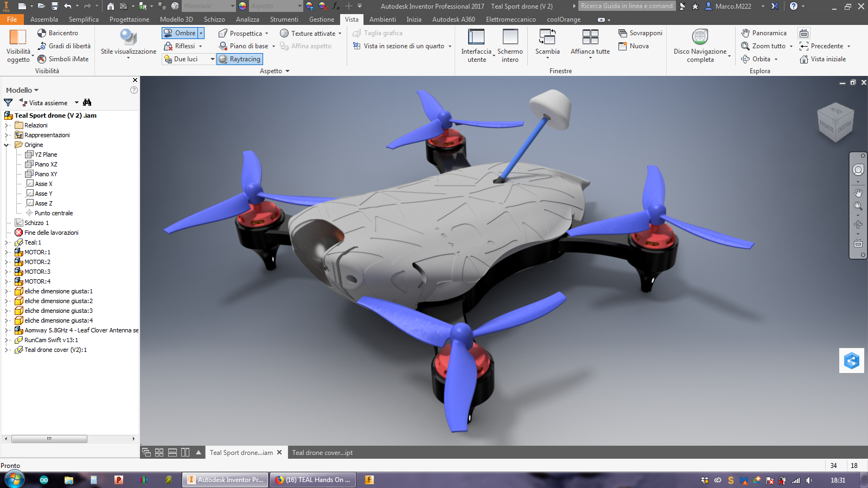Click the Scambia windows icon
Viewport: 868px width, 488px height.
coord(547,37)
